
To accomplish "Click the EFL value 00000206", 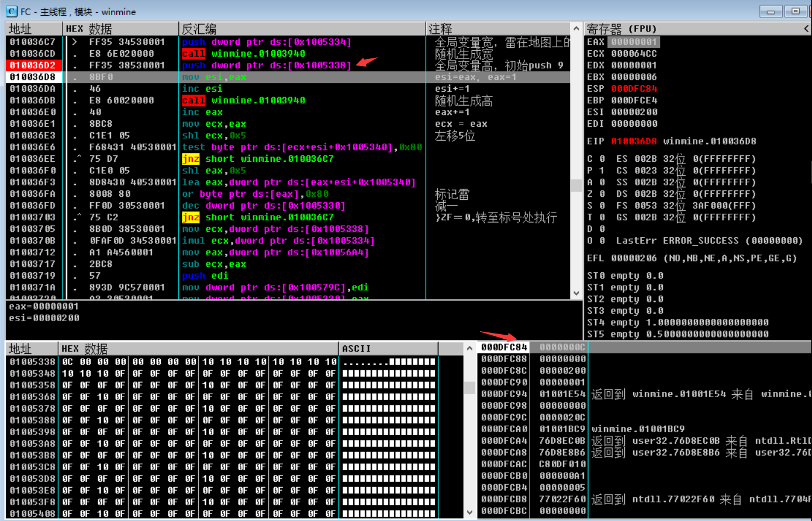I will coord(634,258).
